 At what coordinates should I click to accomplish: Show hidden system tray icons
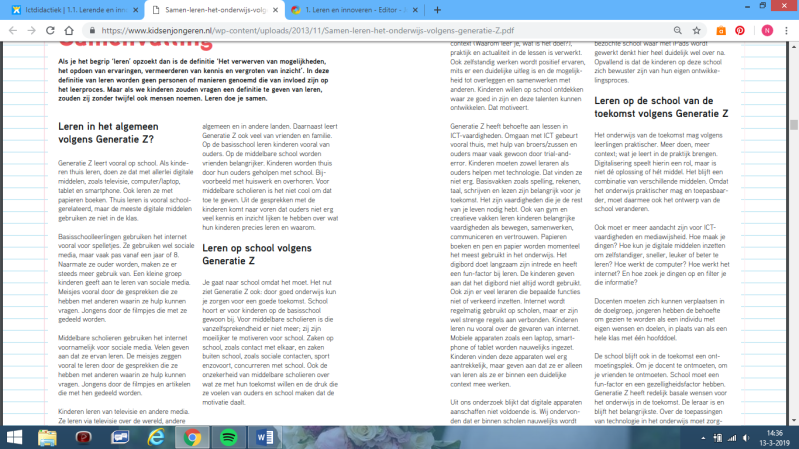tap(703, 438)
